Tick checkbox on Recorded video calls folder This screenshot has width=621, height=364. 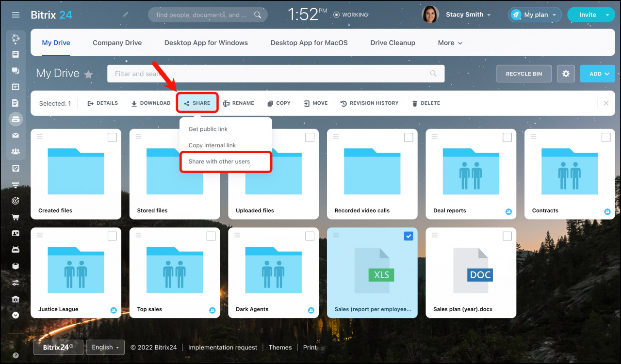(409, 138)
